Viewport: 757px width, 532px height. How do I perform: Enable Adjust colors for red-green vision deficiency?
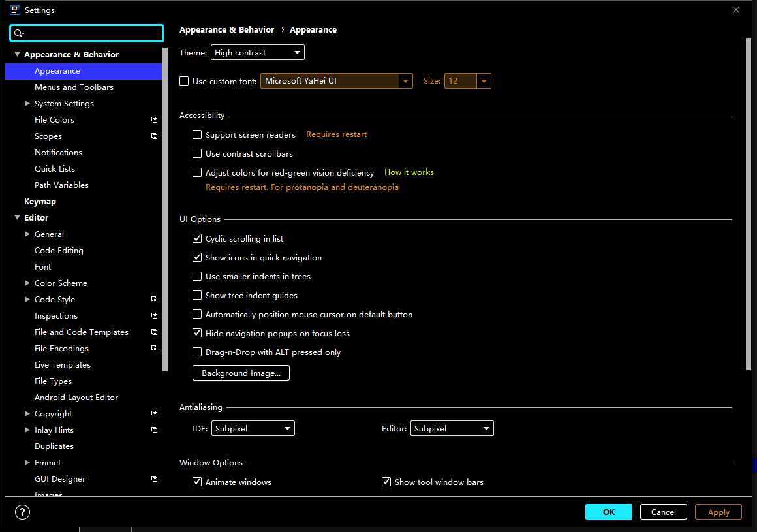tap(197, 172)
